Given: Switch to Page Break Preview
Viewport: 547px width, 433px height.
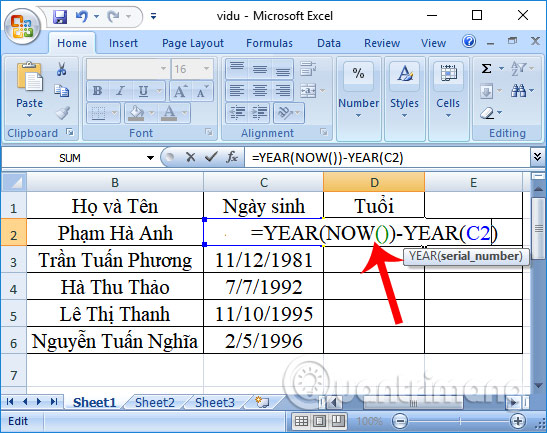Looking at the screenshot, I should 338,421.
